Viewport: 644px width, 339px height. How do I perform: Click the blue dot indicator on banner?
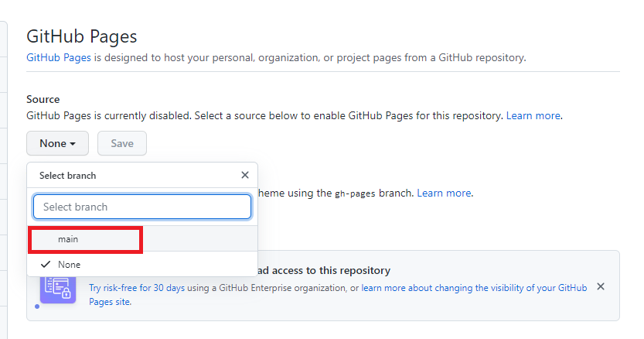[36, 306]
